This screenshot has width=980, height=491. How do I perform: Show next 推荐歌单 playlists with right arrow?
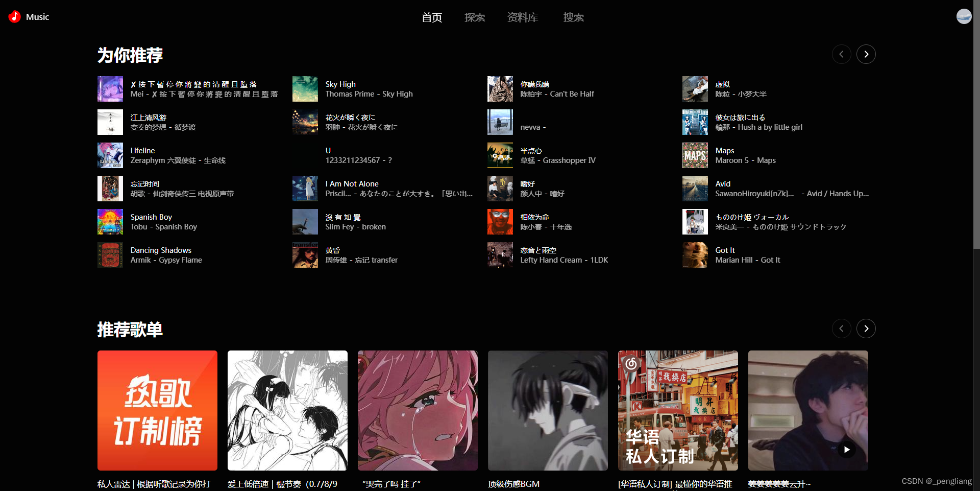point(866,329)
